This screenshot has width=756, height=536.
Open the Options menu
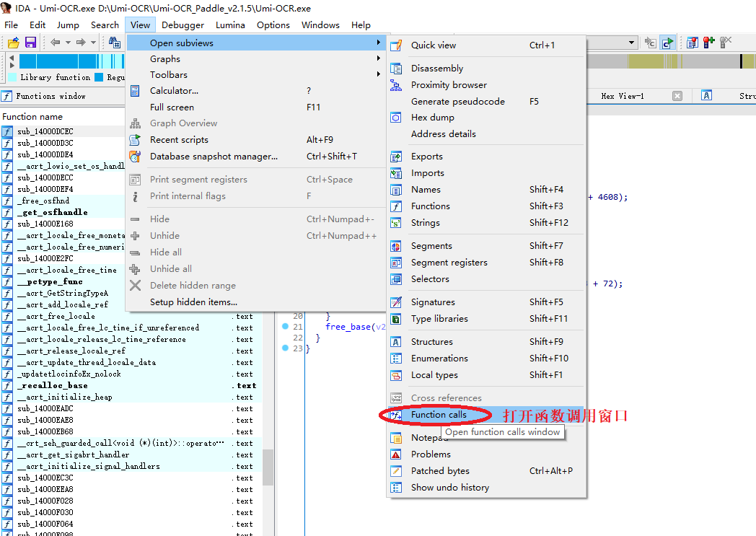point(273,25)
